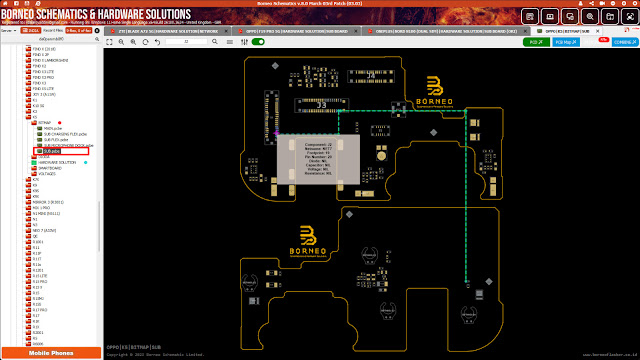Viewport: 640px width, 360px height.
Task: Zoom out the PCB view
Action: coord(121,42)
